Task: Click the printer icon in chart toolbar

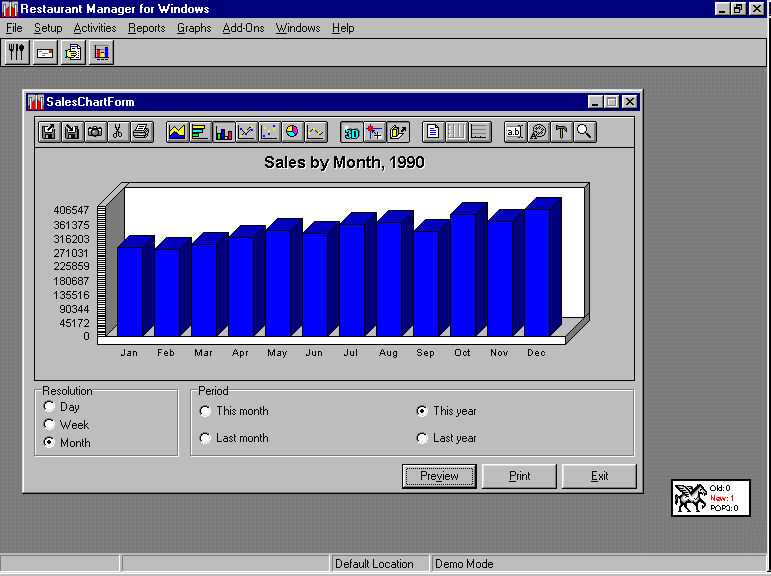Action: [141, 131]
